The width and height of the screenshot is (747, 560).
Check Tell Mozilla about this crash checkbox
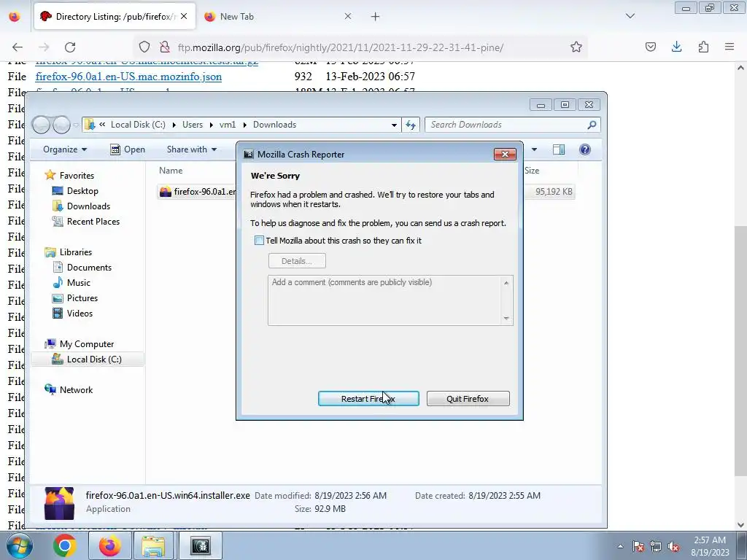click(259, 241)
